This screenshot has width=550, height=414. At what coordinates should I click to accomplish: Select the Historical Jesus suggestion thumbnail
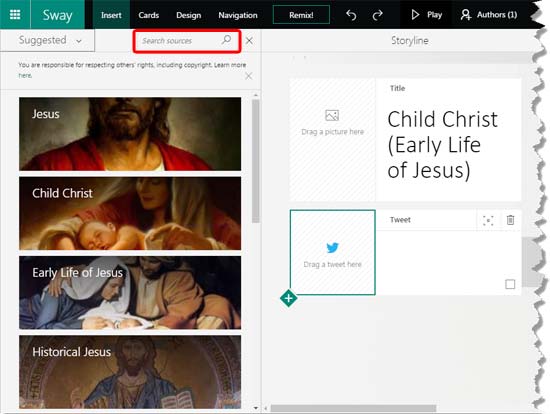click(x=130, y=372)
